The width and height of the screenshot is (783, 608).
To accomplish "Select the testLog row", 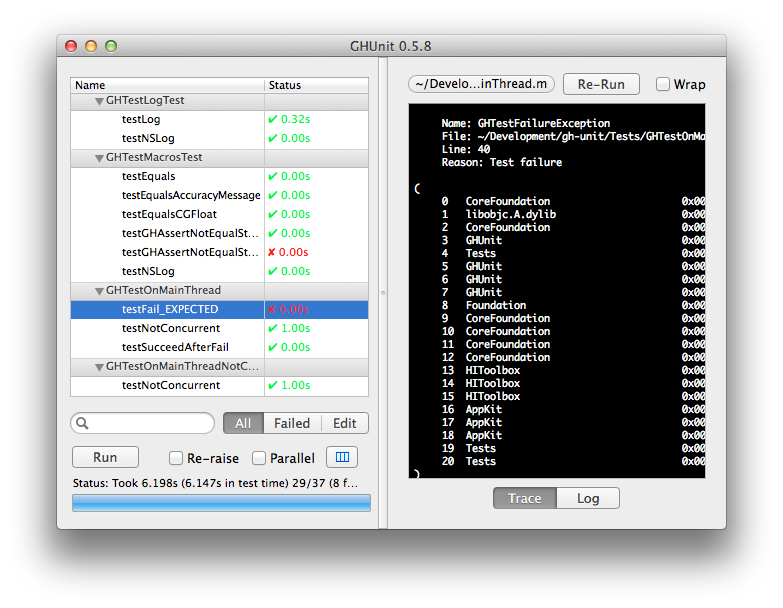I will pos(220,119).
